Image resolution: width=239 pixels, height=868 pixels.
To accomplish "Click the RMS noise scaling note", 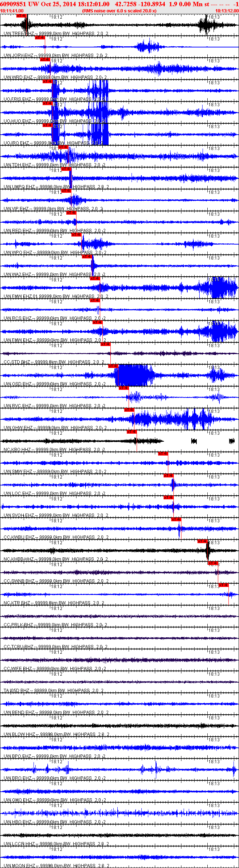I will coord(119,11).
